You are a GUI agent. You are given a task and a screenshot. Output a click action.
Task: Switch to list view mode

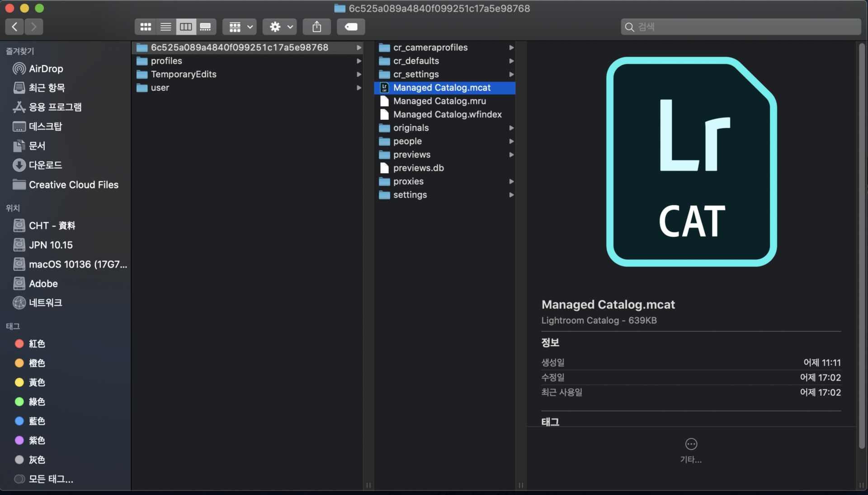tap(165, 27)
